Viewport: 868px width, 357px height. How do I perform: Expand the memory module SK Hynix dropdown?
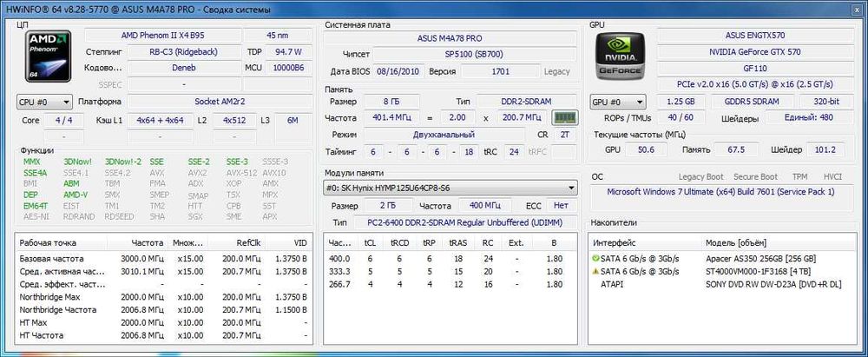tap(450, 188)
